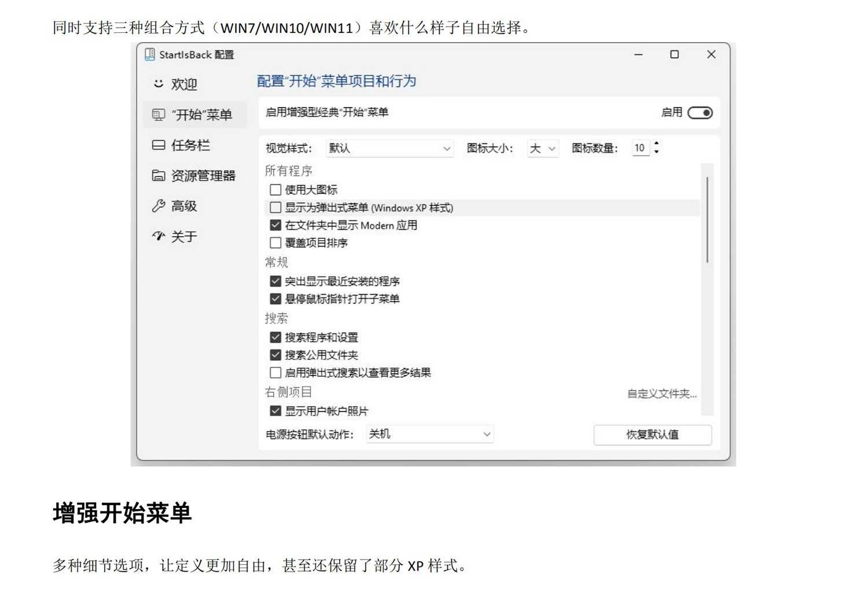
Task: Uncheck 突出显示最近安装的程序
Action: click(276, 281)
